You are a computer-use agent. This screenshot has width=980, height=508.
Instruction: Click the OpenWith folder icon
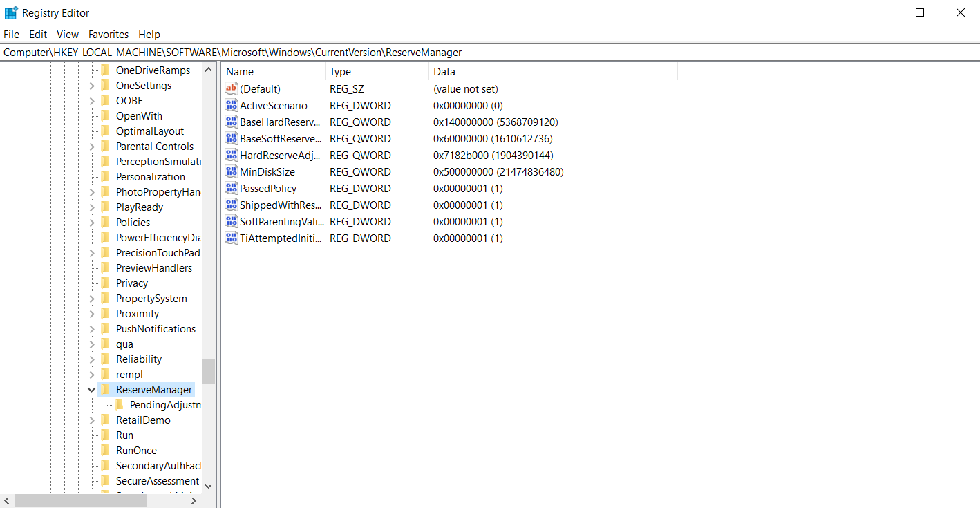coord(105,115)
